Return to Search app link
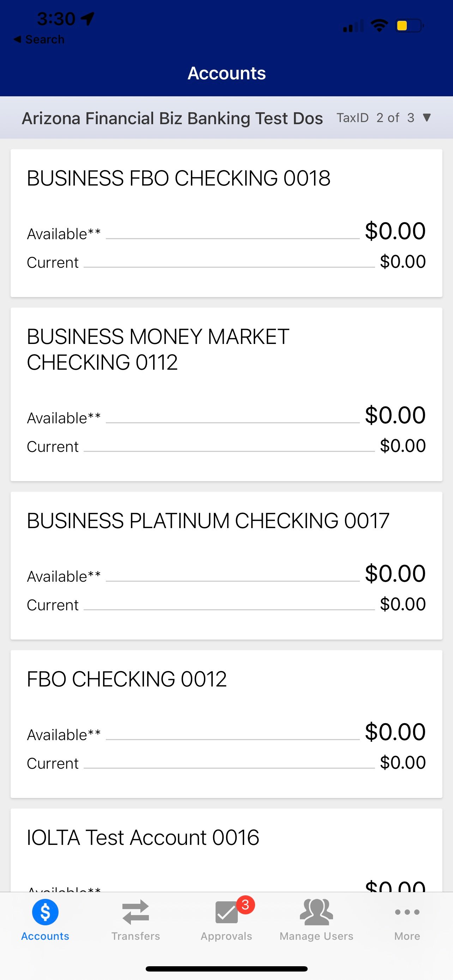453x980 pixels. pos(44,39)
